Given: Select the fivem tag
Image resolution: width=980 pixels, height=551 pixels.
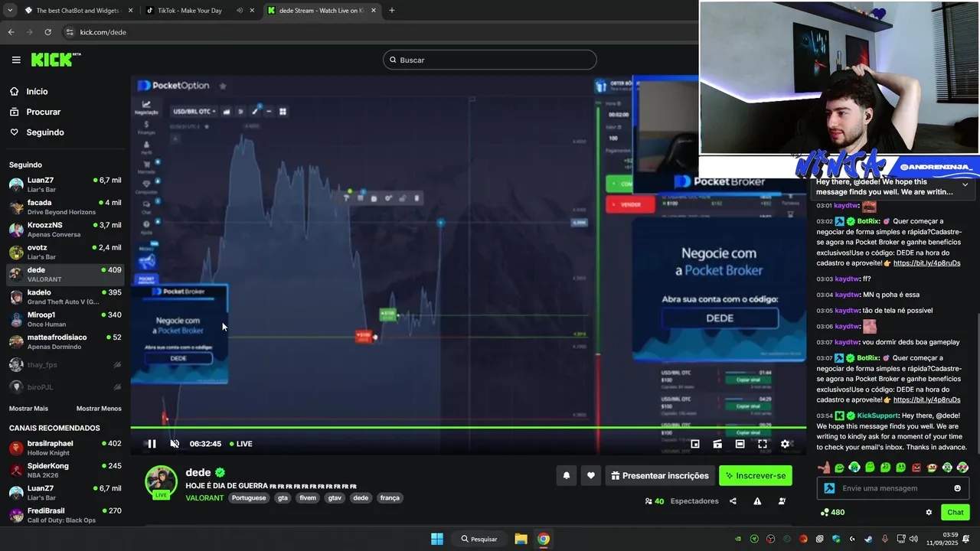Looking at the screenshot, I should click(308, 497).
